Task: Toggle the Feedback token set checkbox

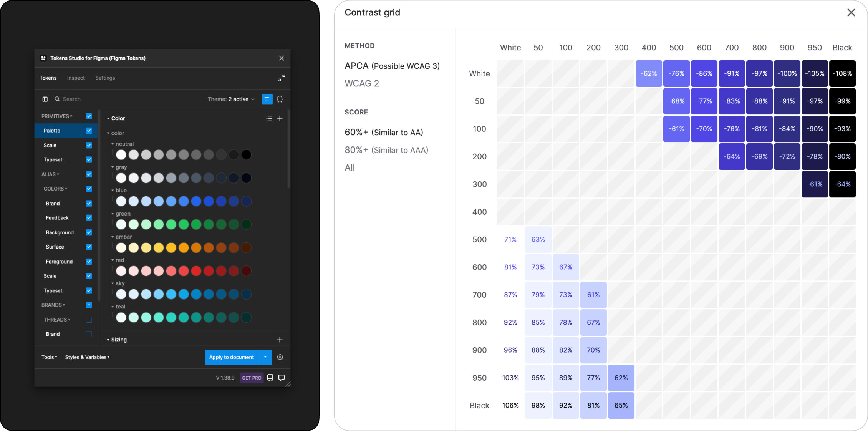Action: (89, 218)
